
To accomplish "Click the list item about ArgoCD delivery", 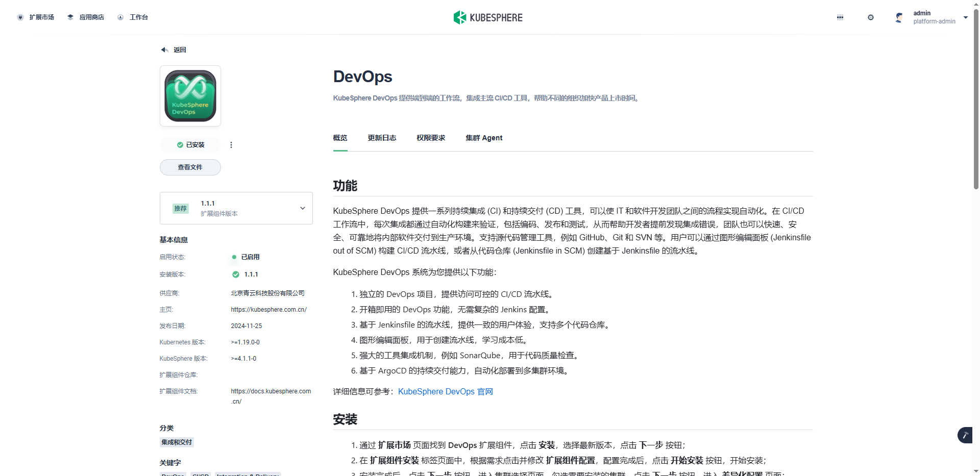I will coord(465,371).
